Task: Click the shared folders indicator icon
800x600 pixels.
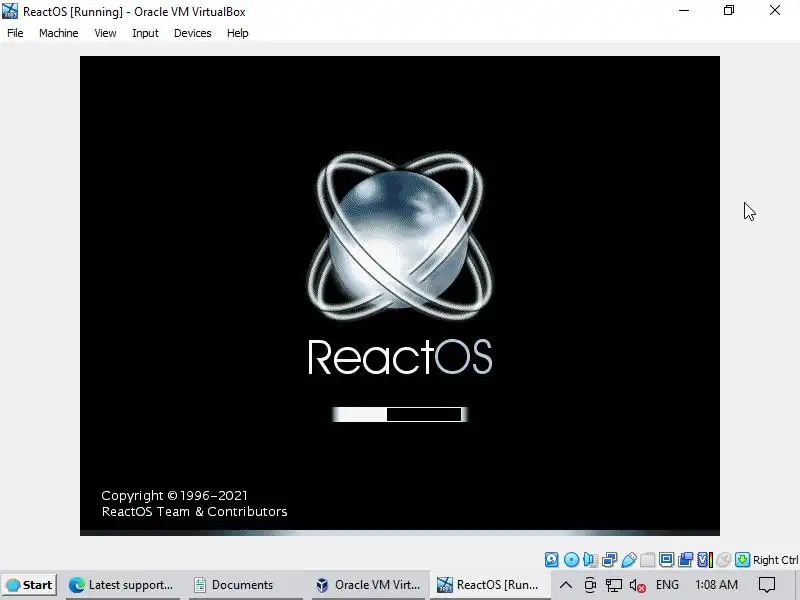Action: [647, 560]
